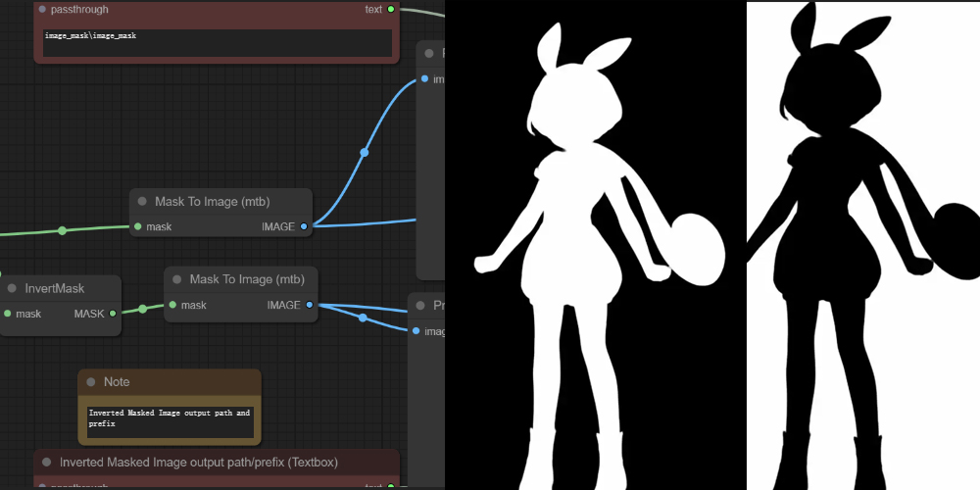The width and height of the screenshot is (980, 490).
Task: Click mask input port of lower Mask To Image node
Action: 172,305
